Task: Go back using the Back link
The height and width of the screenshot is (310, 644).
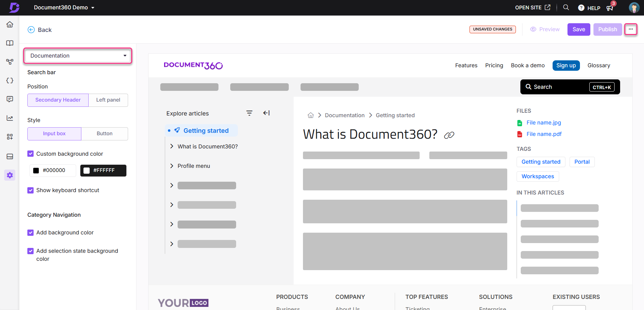Action: (x=39, y=30)
